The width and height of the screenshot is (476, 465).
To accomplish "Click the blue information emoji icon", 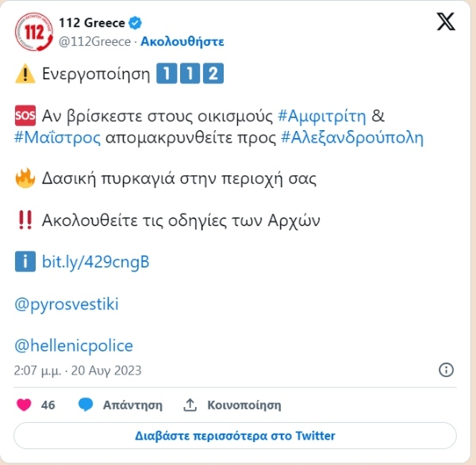I will click(x=25, y=262).
